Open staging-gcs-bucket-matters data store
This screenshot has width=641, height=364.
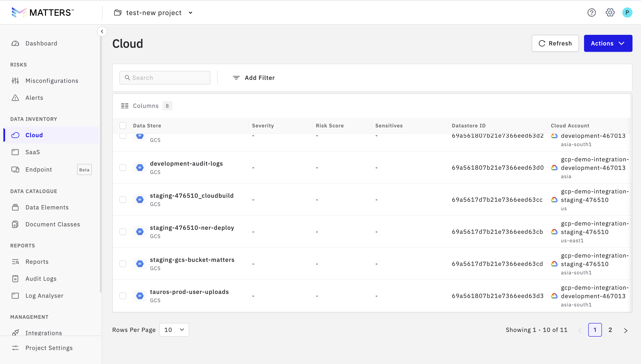192,260
